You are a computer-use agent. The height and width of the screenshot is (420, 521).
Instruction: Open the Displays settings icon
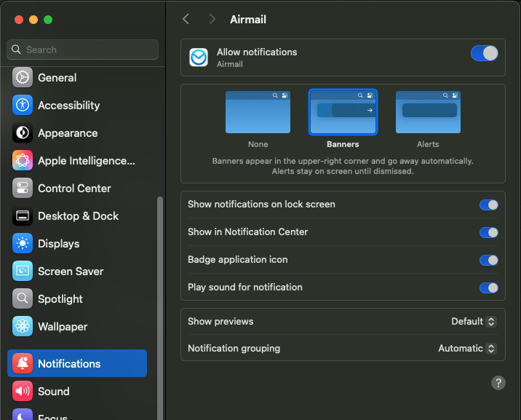pos(23,244)
